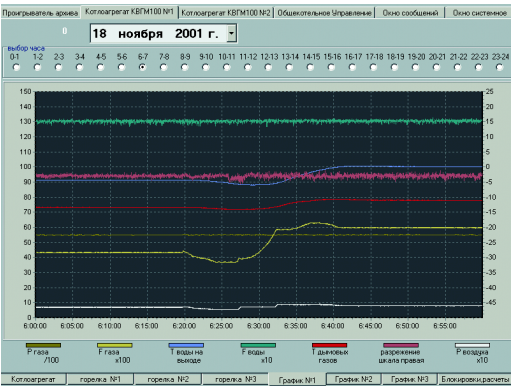This screenshot has height=386, width=512.
Task: Open the Проигрыватель архива tab
Action: 40,13
